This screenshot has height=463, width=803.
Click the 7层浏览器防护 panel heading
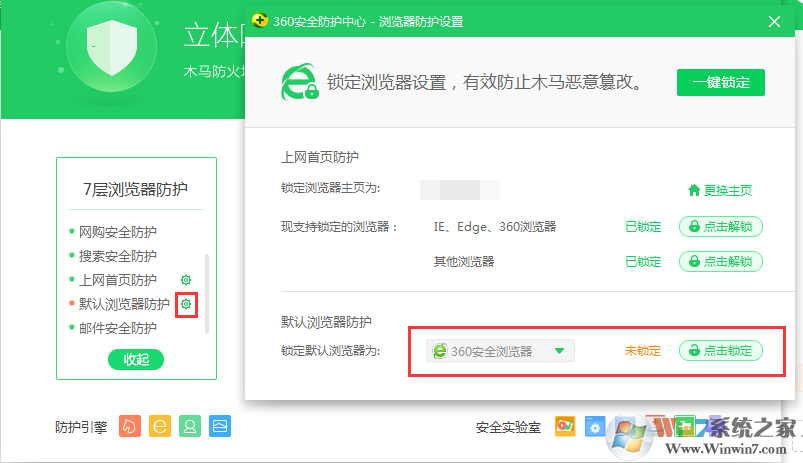coord(136,190)
